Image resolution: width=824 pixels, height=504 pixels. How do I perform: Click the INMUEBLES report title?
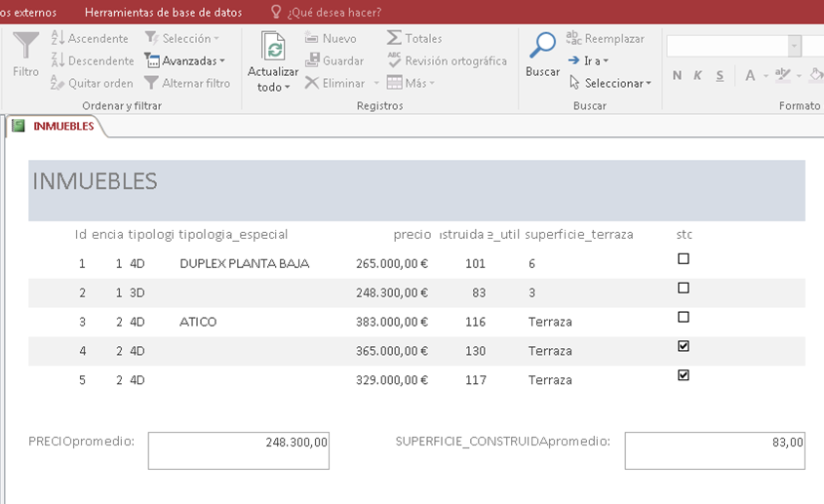click(96, 181)
